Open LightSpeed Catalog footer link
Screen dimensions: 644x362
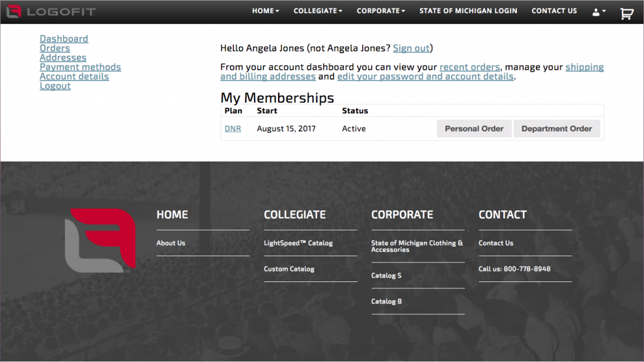298,243
